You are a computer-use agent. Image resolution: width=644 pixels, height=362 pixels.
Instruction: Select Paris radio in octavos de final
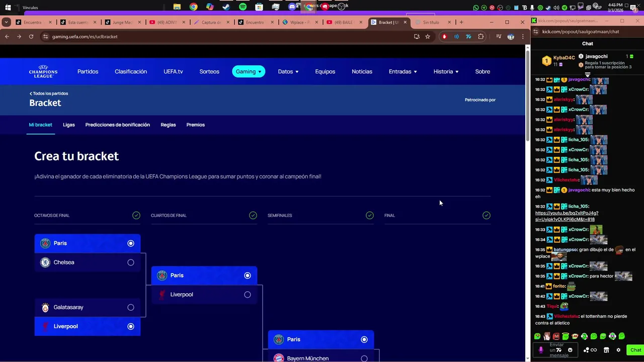pyautogui.click(x=131, y=243)
